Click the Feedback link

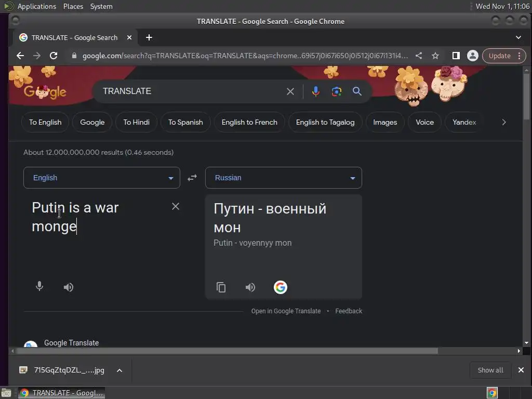349,311
